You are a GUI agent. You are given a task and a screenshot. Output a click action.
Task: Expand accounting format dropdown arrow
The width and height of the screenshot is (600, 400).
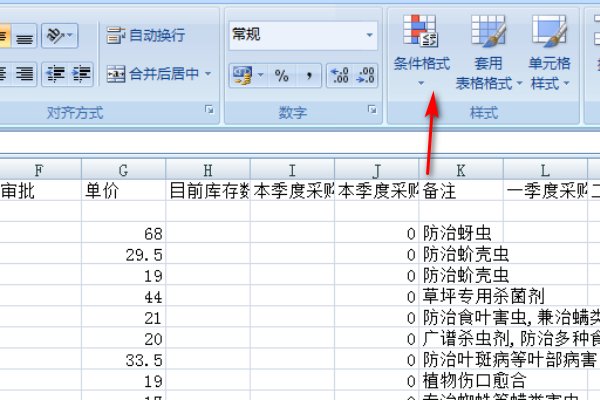click(x=260, y=75)
